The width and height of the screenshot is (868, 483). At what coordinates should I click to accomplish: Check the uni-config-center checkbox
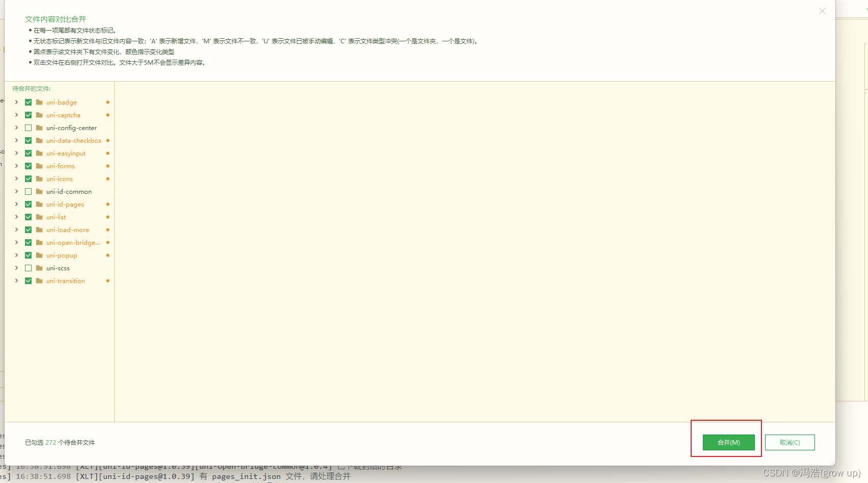(28, 128)
